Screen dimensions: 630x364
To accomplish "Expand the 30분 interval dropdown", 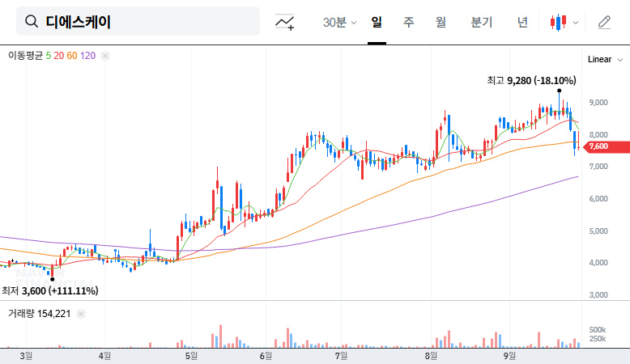I will click(x=339, y=22).
